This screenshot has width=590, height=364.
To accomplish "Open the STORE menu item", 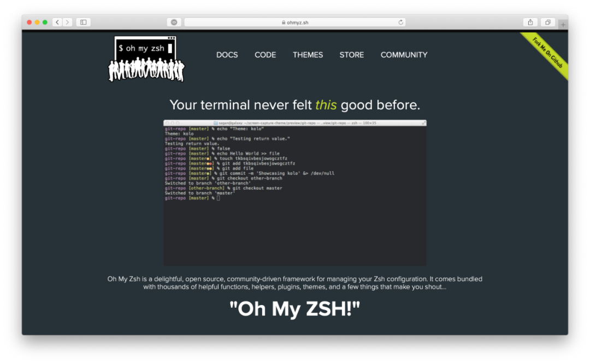I will pyautogui.click(x=351, y=55).
